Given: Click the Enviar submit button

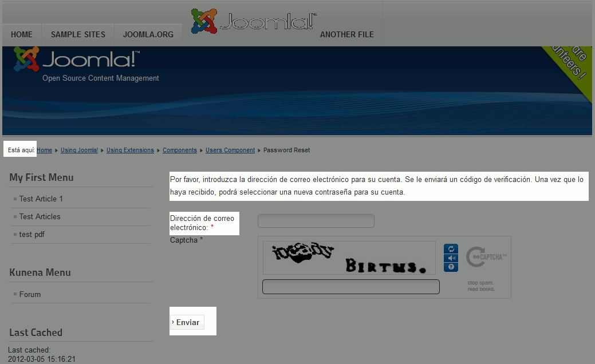Looking at the screenshot, I should pos(187,322).
